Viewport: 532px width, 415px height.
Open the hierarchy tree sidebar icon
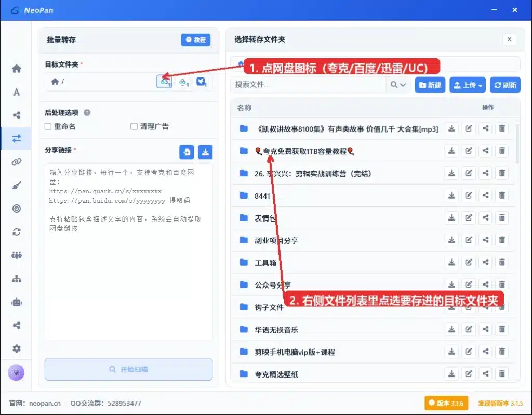pos(16,279)
